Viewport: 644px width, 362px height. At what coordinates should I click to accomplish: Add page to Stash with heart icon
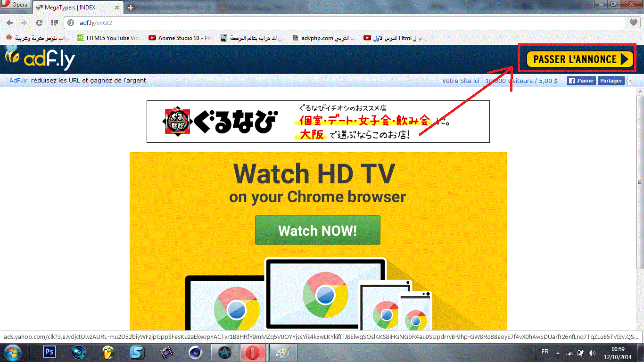click(x=634, y=23)
